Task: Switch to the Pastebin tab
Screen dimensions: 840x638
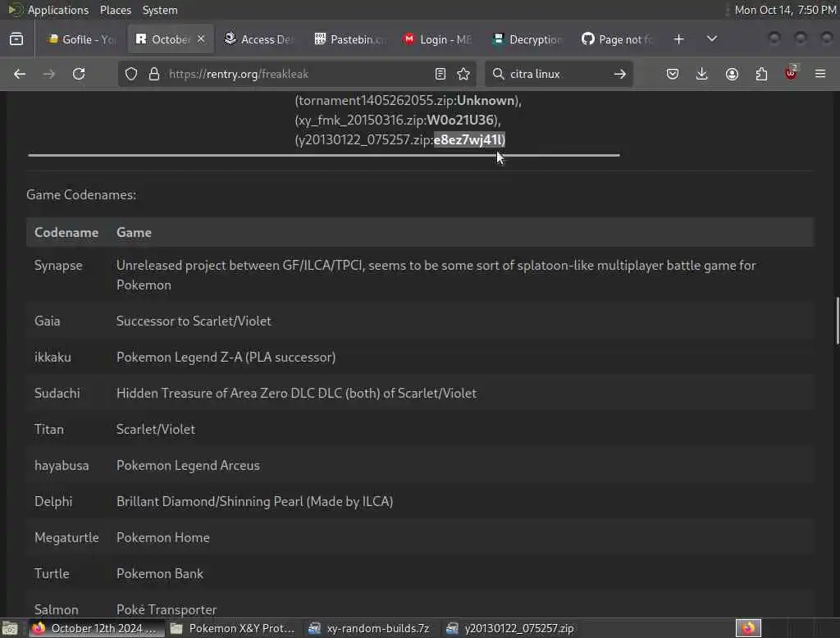Action: (349, 39)
